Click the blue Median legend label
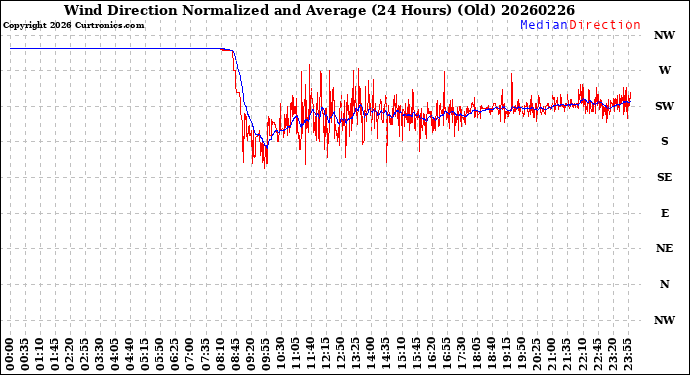 (x=544, y=25)
